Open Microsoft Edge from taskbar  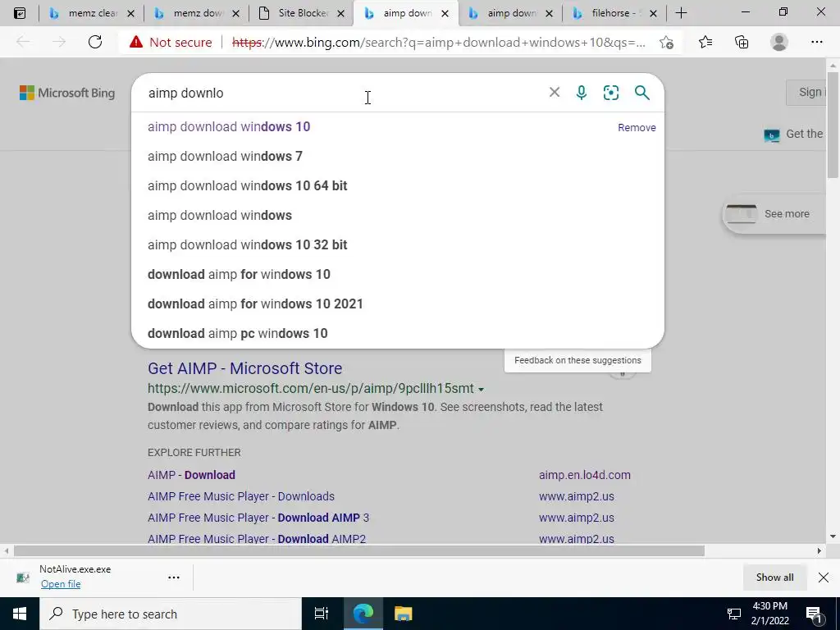[x=363, y=614]
